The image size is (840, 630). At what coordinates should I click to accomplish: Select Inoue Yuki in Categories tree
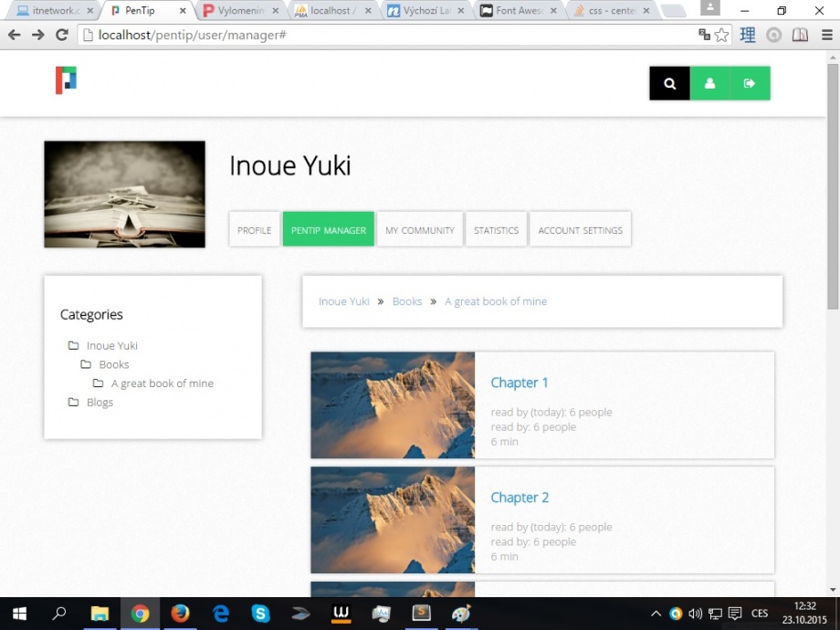click(x=112, y=345)
